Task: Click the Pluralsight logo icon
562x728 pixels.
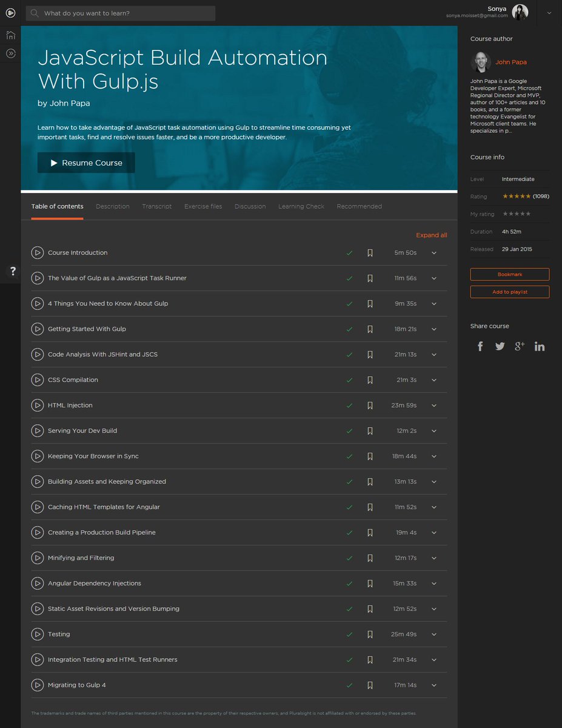Action: (10, 13)
